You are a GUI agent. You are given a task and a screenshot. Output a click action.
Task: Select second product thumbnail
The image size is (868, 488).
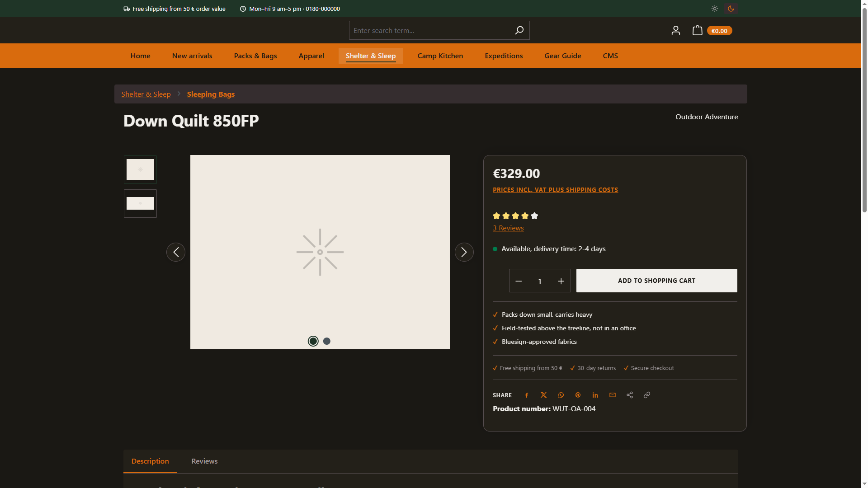click(140, 203)
